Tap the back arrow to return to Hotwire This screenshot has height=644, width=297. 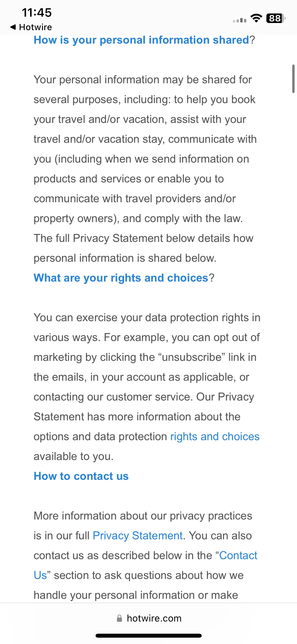[13, 27]
